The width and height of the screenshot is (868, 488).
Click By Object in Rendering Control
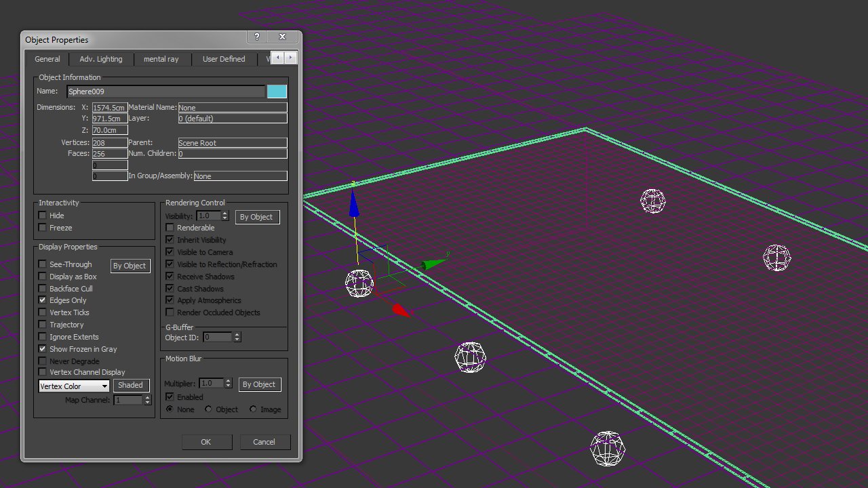[257, 217]
